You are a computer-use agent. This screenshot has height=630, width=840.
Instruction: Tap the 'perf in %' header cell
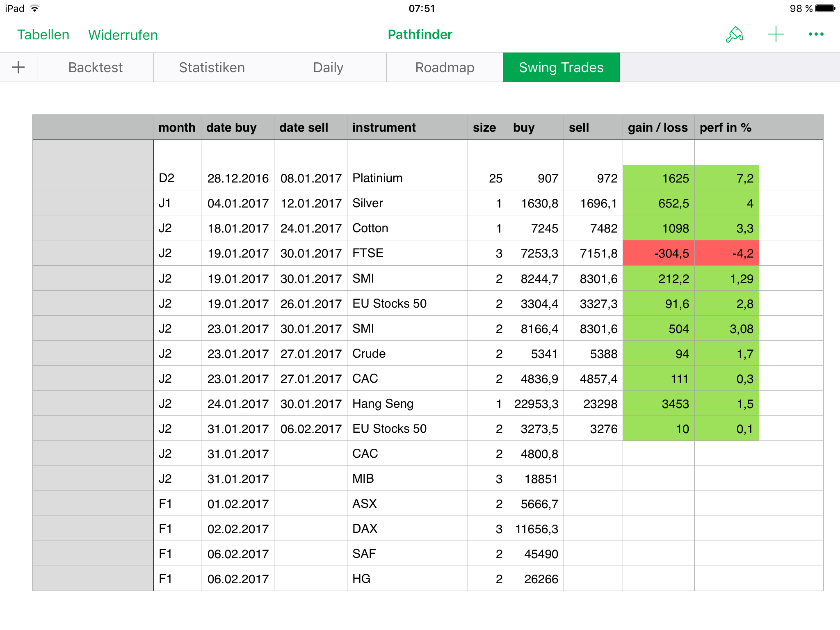pos(726,128)
